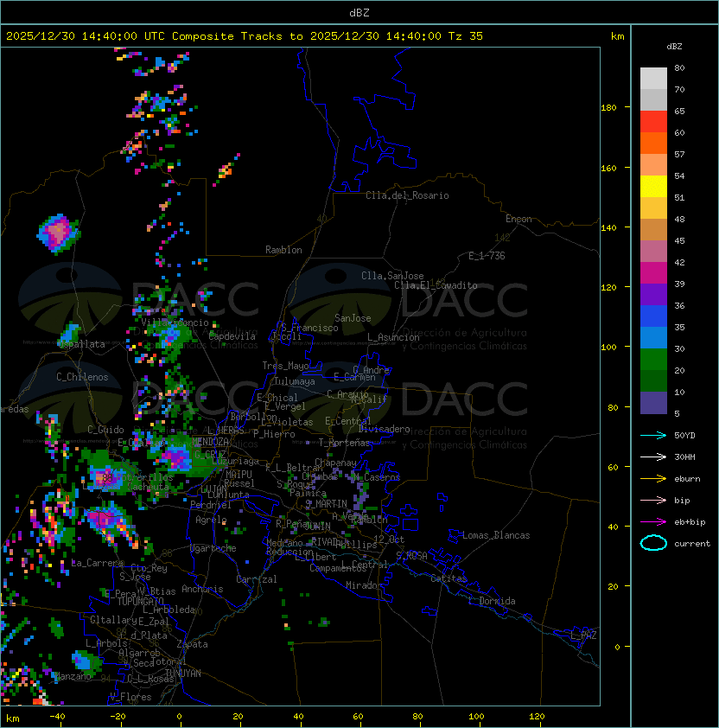Viewport: 719px width, 728px height.
Task: Click the 'LUJAN' label
Action: coord(214,489)
